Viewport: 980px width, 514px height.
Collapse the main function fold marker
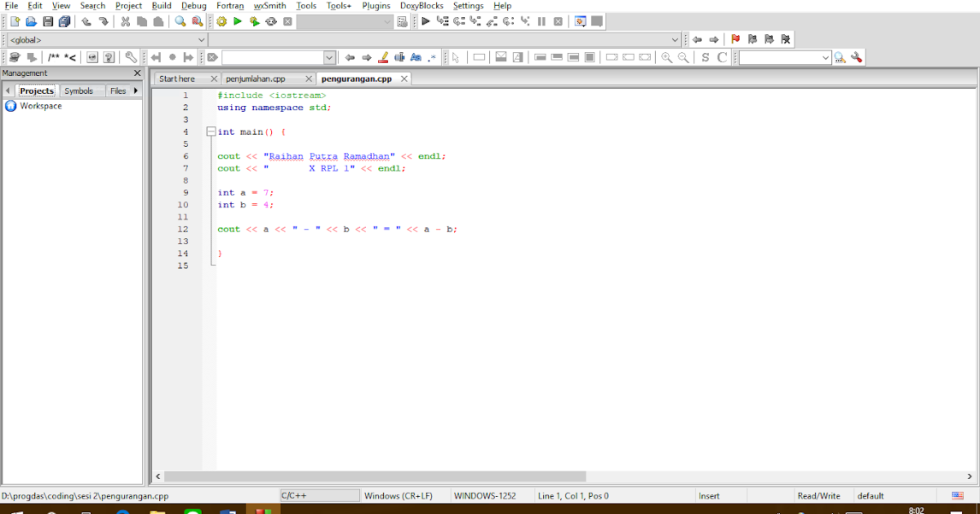(211, 131)
